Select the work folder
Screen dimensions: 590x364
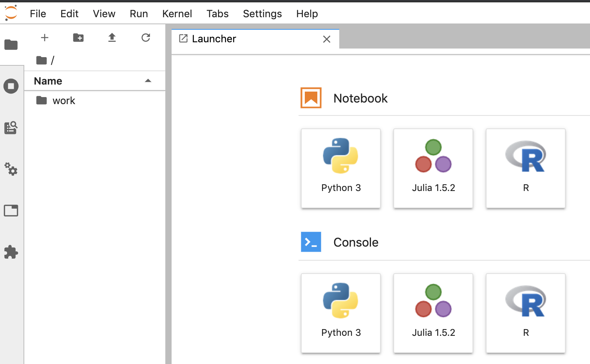(x=95, y=101)
